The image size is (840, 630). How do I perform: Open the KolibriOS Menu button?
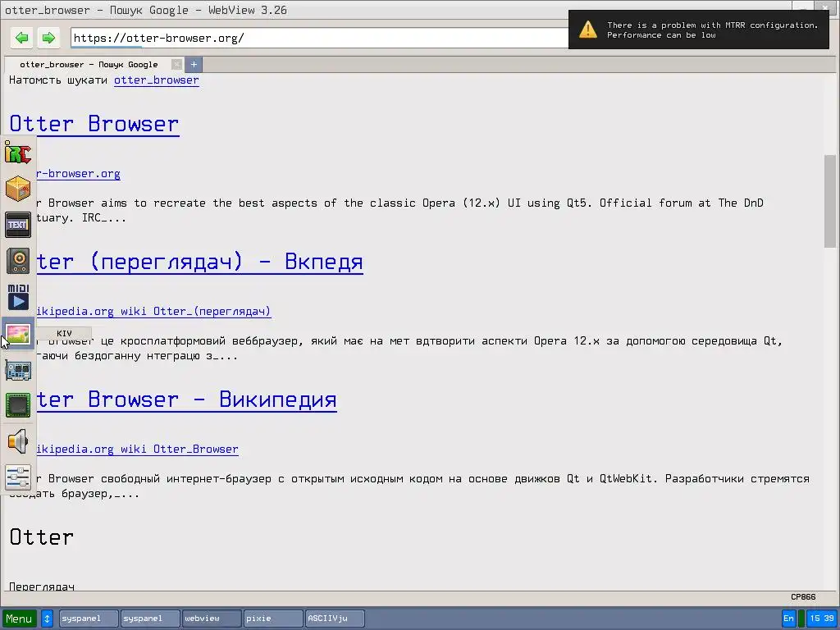(20, 619)
